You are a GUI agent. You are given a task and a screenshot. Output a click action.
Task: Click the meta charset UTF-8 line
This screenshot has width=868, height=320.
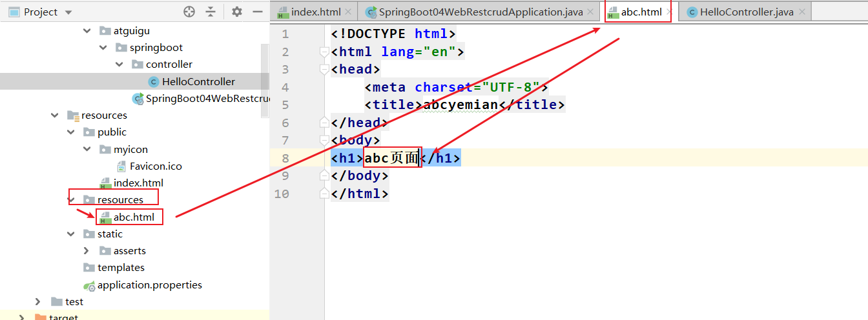point(457,87)
